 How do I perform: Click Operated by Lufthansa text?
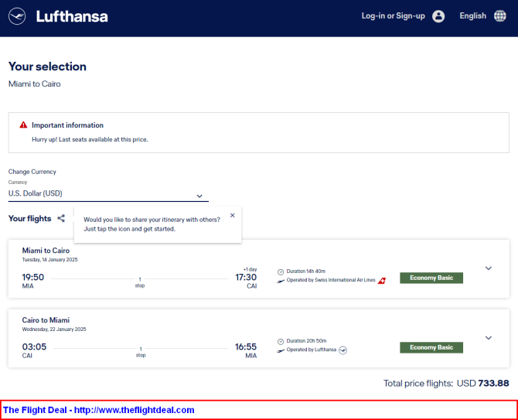[312, 350]
